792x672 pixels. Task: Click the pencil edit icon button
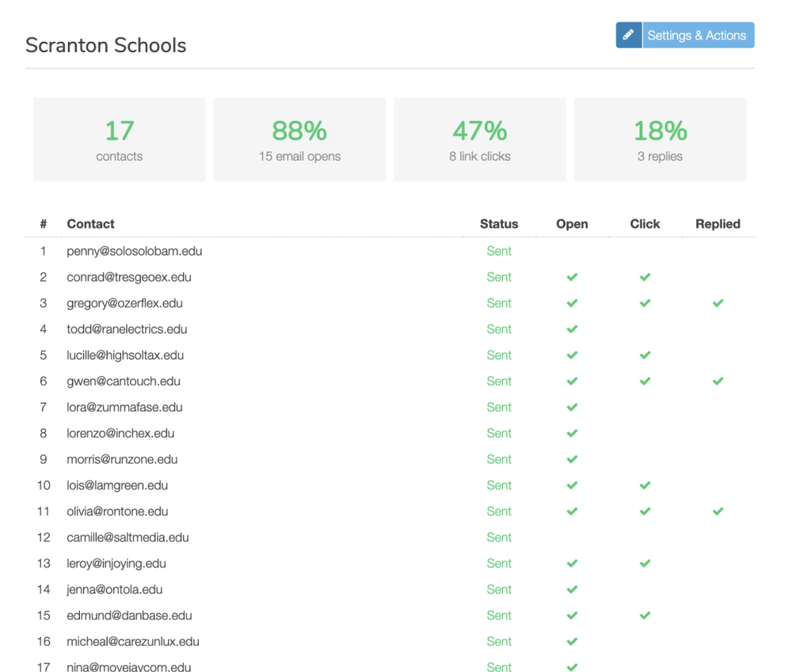[629, 35]
